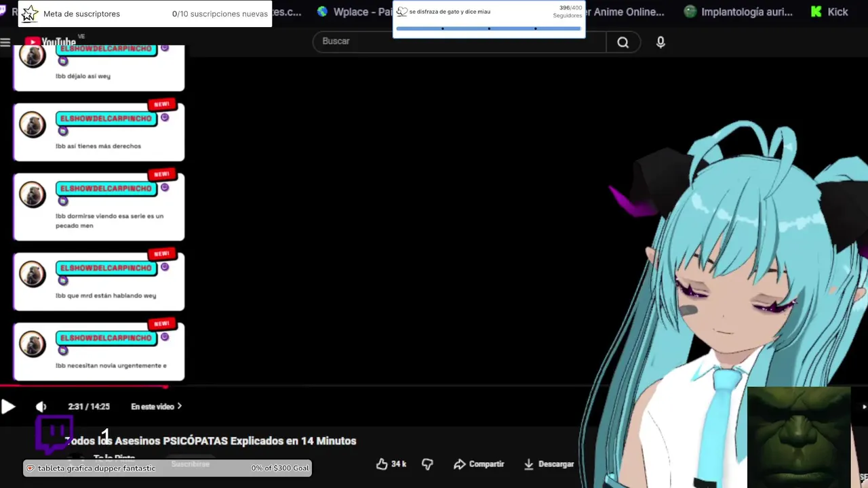Click the '34 k' like count
The height and width of the screenshot is (488, 868).
[398, 464]
